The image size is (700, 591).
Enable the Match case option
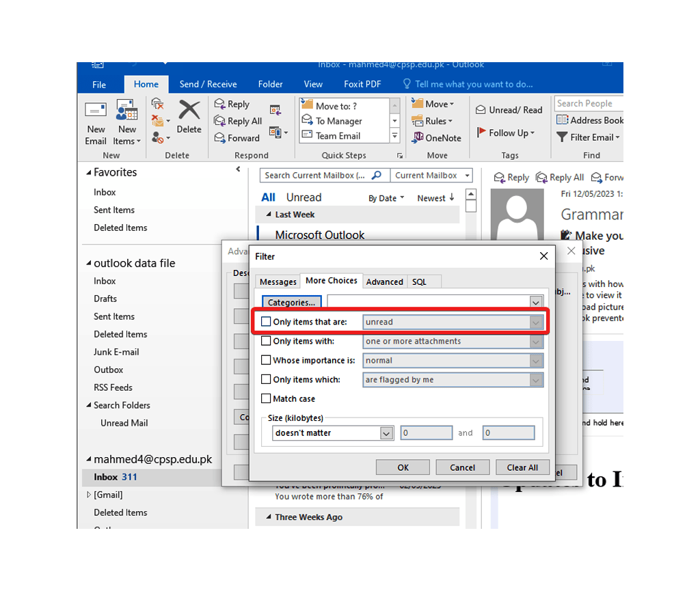tap(266, 398)
